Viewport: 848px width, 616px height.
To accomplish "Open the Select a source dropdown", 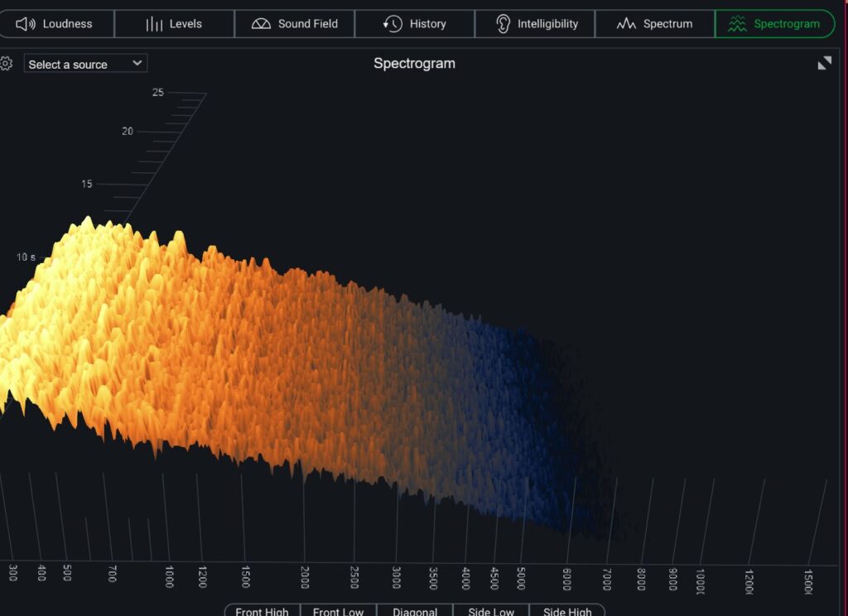I will (85, 64).
